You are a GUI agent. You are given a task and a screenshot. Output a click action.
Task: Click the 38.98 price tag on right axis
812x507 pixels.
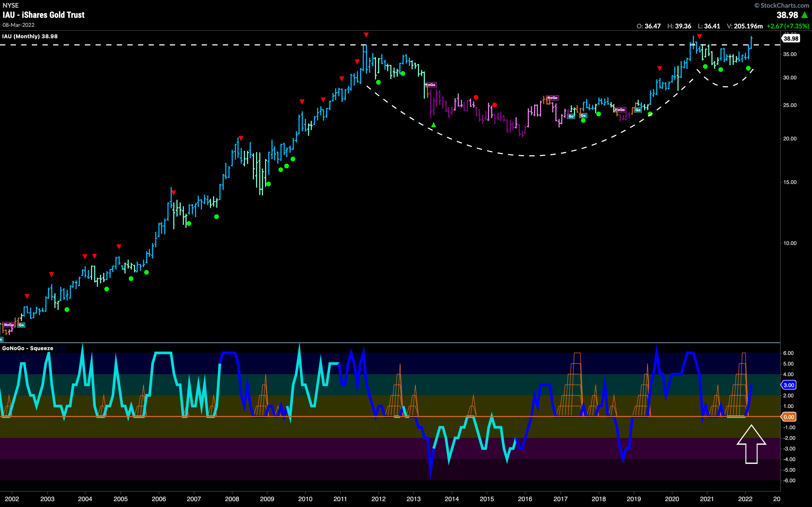[791, 38]
